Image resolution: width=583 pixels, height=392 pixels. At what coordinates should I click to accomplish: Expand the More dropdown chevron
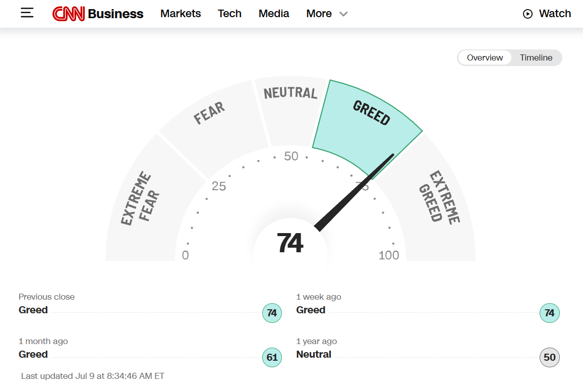click(x=343, y=14)
